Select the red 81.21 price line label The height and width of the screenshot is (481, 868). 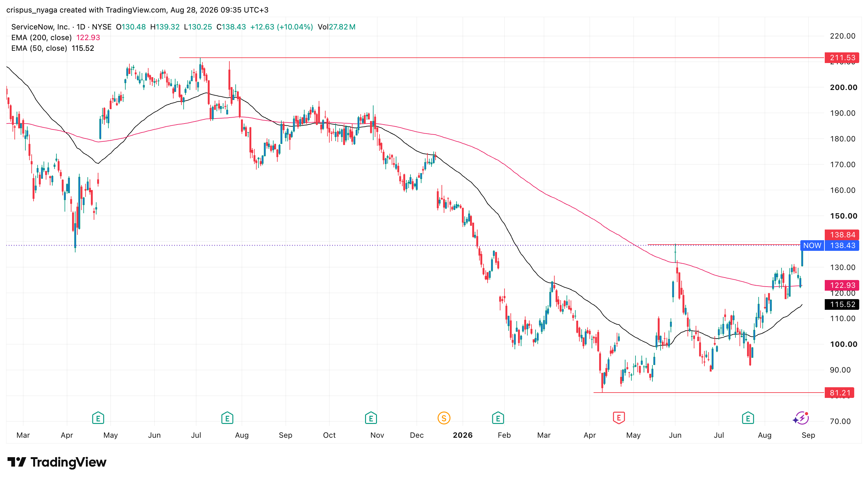pyautogui.click(x=839, y=393)
